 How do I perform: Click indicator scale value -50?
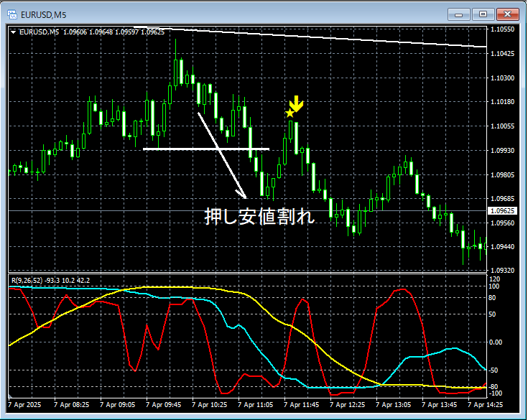pos(493,370)
